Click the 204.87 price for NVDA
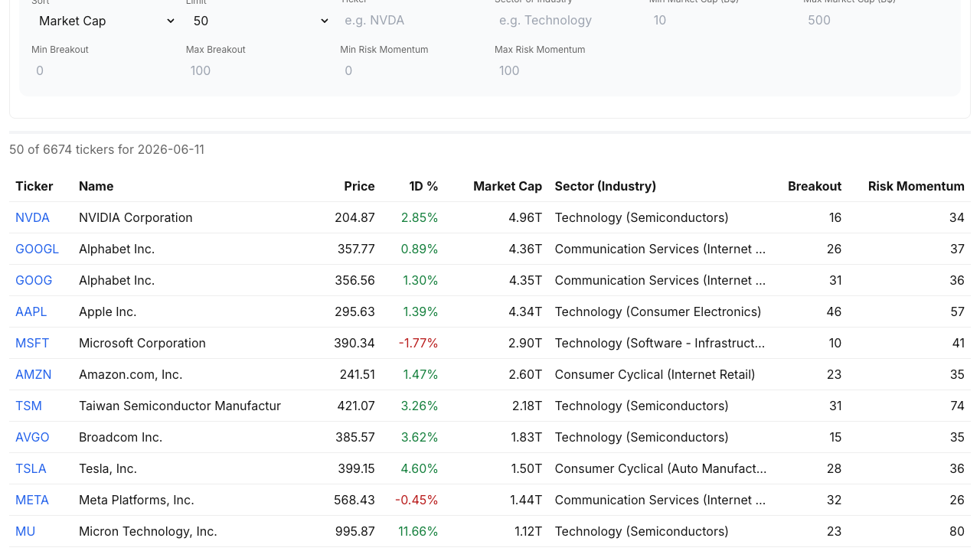 [x=354, y=217]
